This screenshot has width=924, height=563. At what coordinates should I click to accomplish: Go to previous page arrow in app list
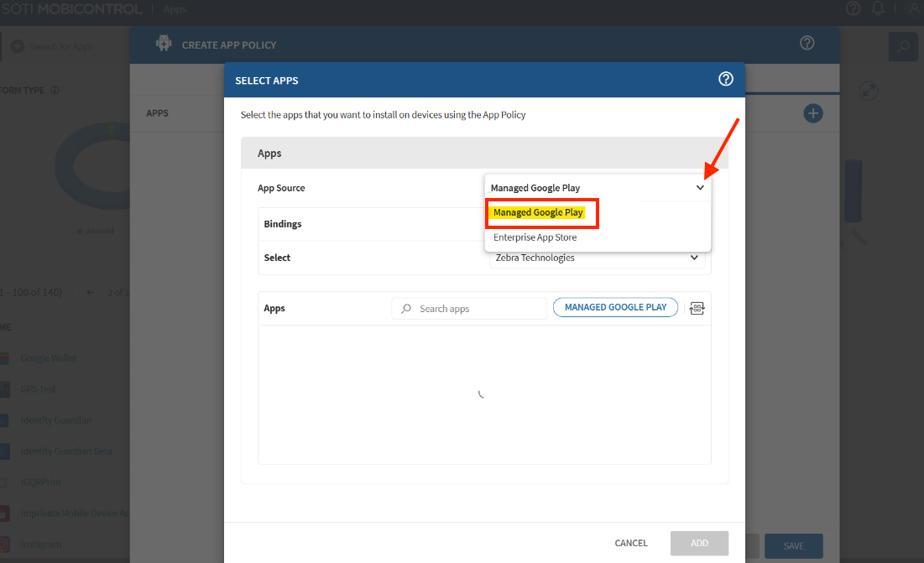coord(90,292)
